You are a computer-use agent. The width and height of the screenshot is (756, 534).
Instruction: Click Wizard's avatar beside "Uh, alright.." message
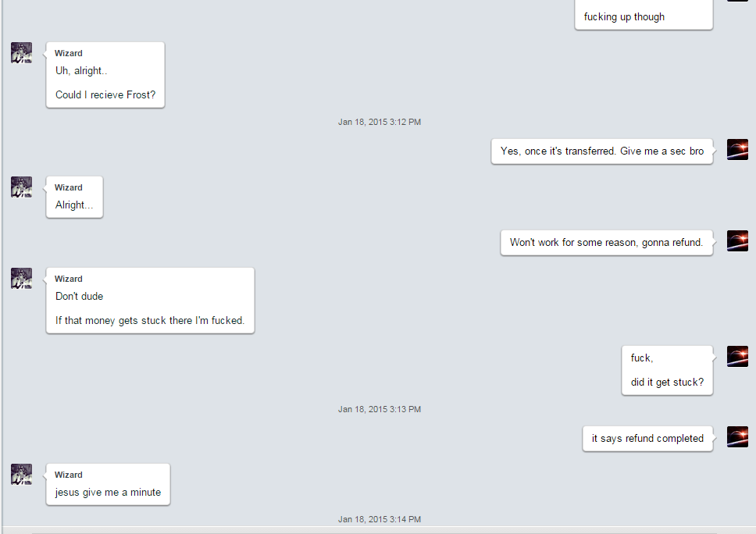tap(22, 52)
